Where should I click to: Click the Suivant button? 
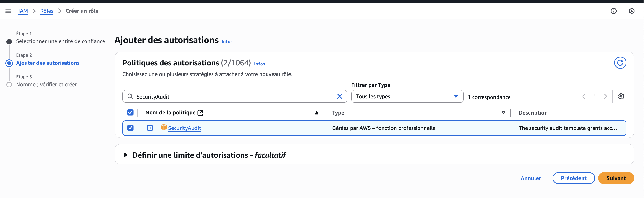[x=616, y=178]
